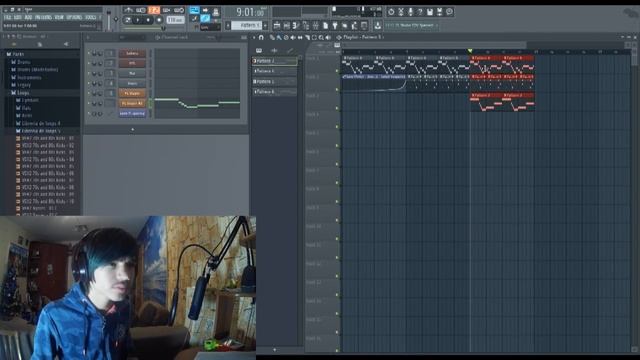Click the green playhead marker on timeline
This screenshot has width=640, height=360.
point(470,51)
